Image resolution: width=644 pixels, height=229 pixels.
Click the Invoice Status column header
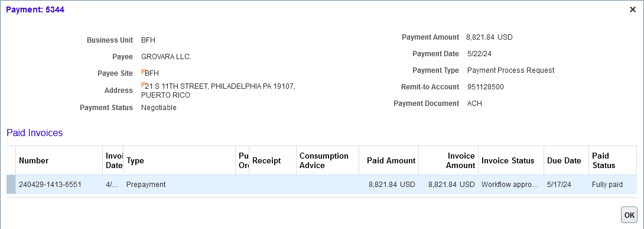[508, 161]
